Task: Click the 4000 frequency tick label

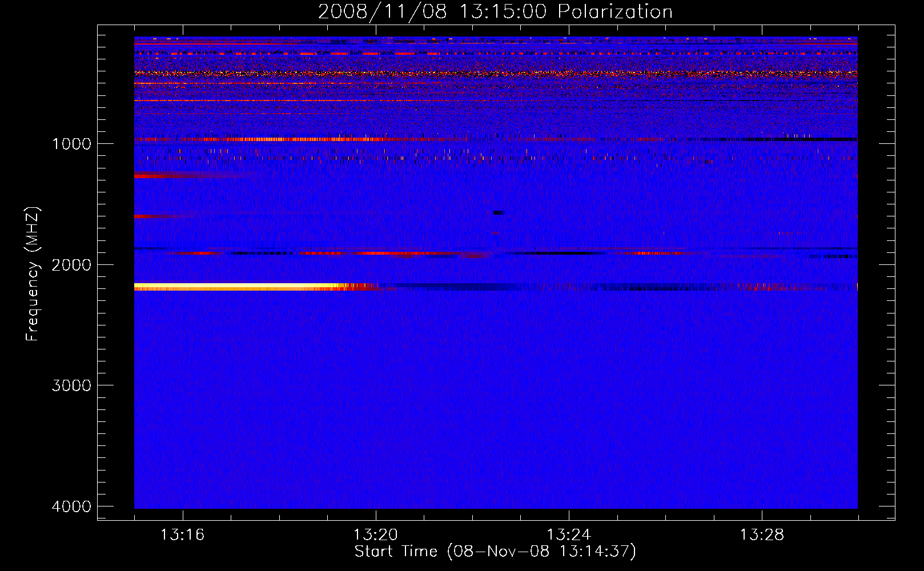Action: point(71,506)
